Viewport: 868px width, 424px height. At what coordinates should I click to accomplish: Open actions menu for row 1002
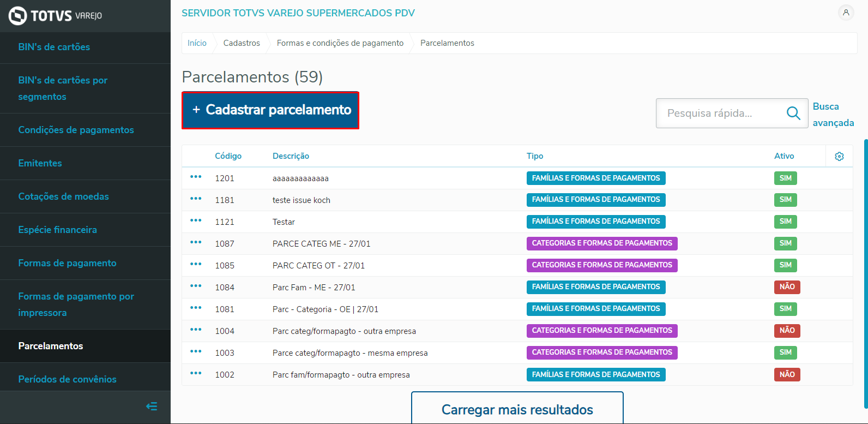point(196,373)
